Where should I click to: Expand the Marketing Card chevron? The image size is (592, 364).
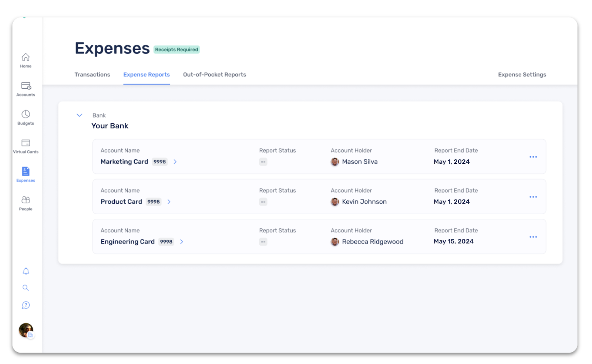(175, 162)
